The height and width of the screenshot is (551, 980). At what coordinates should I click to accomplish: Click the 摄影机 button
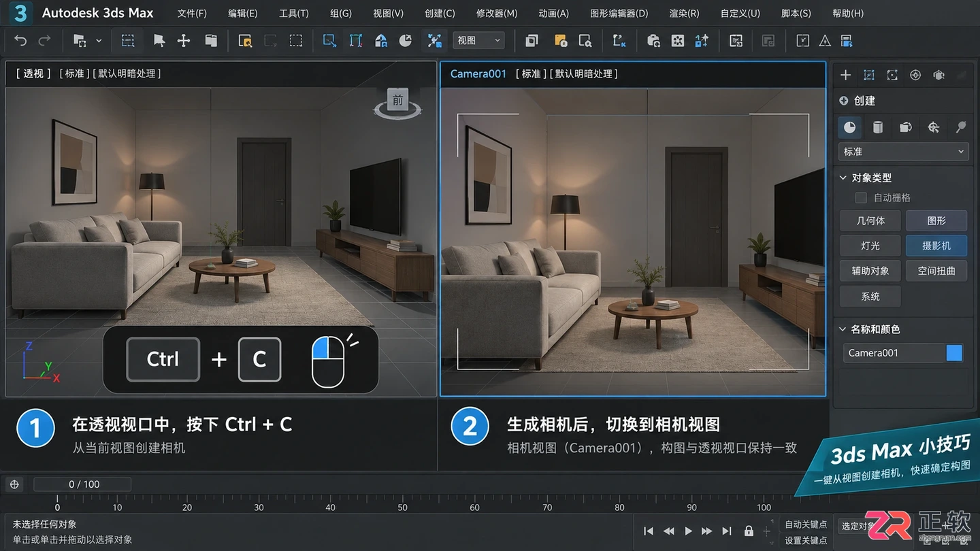[x=936, y=246]
